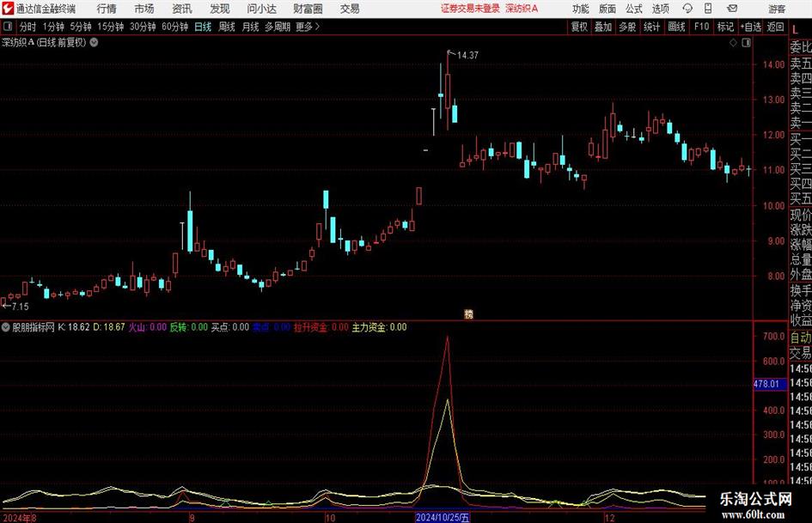Viewport: 812px width, 523px height.
Task: Open the mobile phone icon
Action: (x=708, y=9)
